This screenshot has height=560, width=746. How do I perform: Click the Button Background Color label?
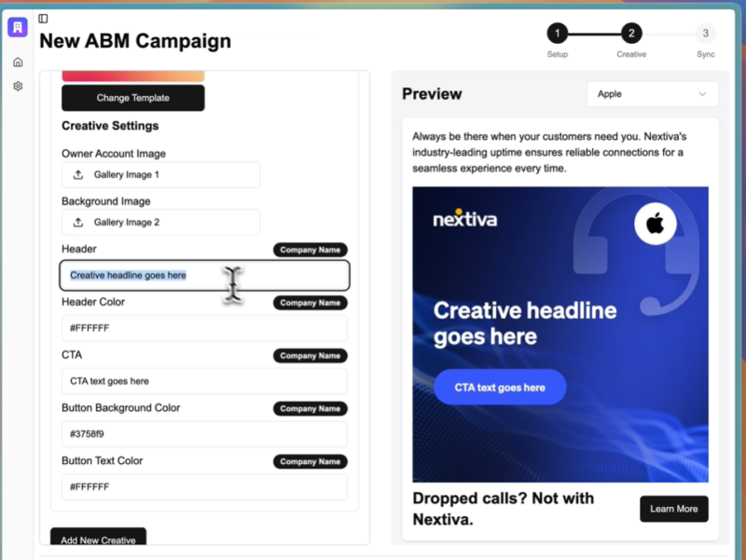(121, 408)
